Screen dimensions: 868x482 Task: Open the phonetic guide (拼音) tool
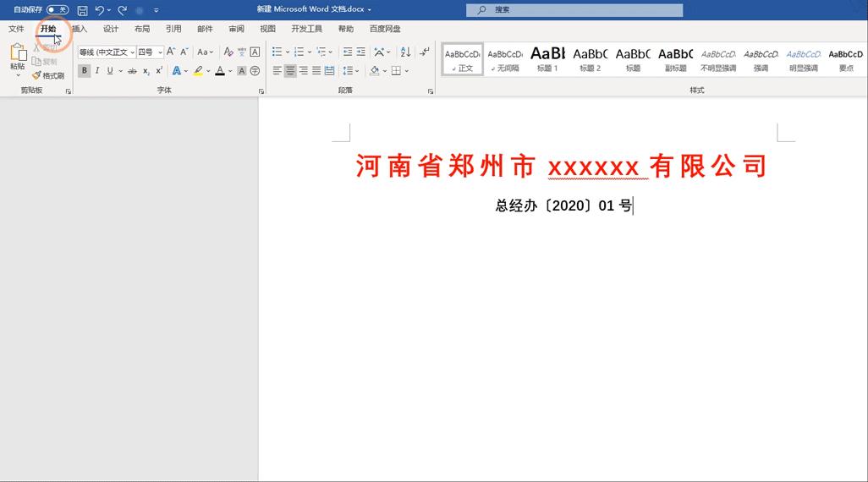(x=241, y=52)
